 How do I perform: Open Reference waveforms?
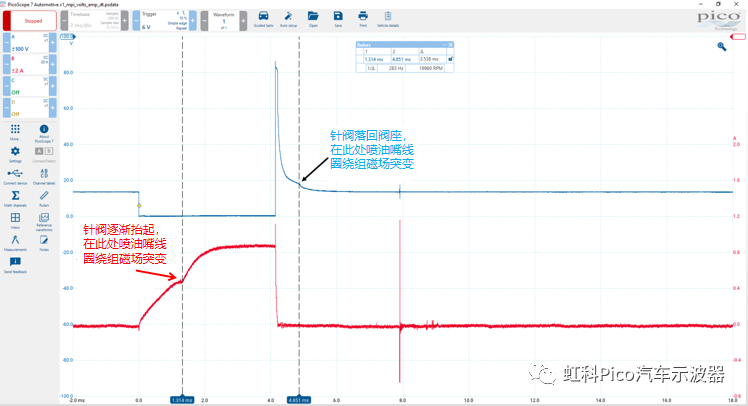pyautogui.click(x=44, y=222)
